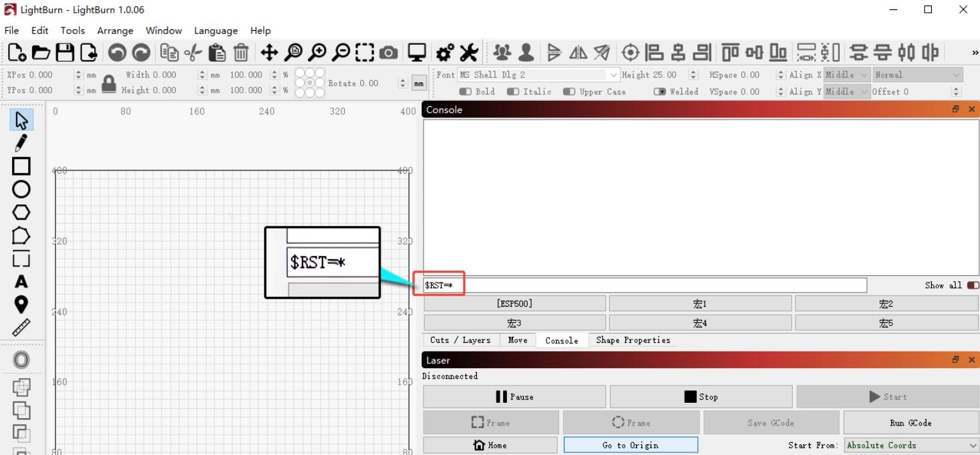Screen dimensions: 980x455
Task: Toggle the lock aspect ratio padlock
Action: click(x=109, y=83)
